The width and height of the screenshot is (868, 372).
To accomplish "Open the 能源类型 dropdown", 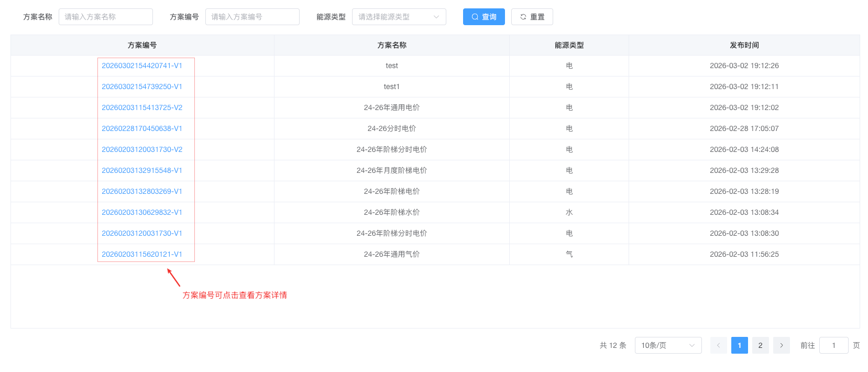I will coord(399,17).
